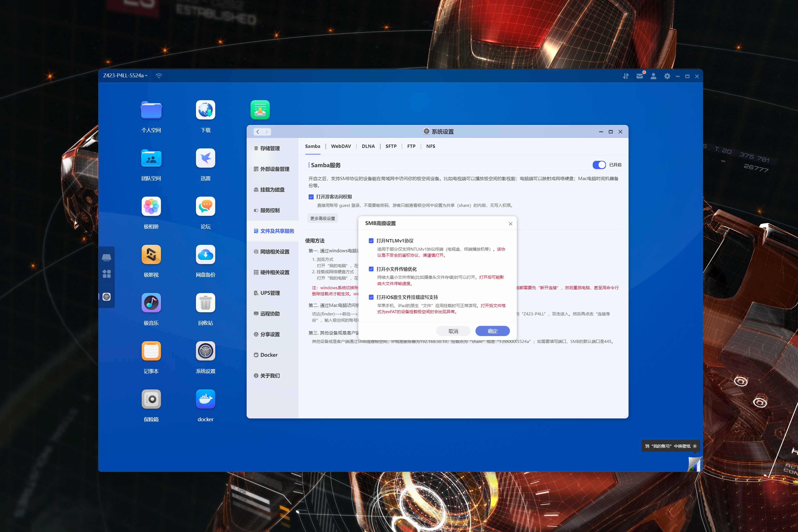The height and width of the screenshot is (532, 798).
Task: Open 网络相关设置 in settings sidebar
Action: click(x=272, y=252)
